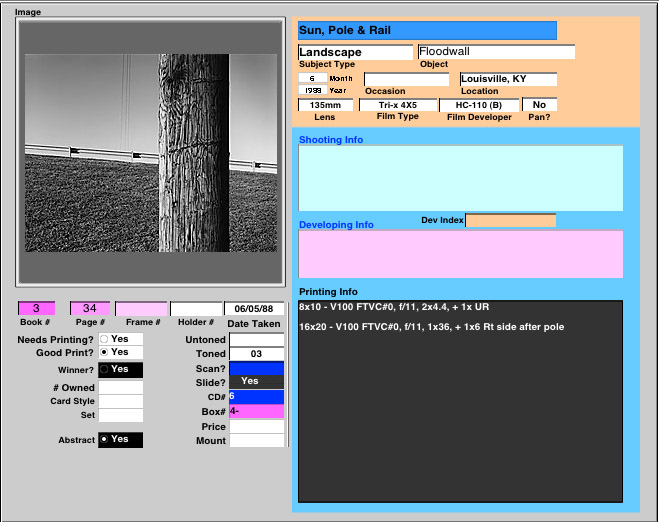Image resolution: width=660 pixels, height=522 pixels.
Task: Click the title field 'Sun, Pole & Rail'
Action: click(x=426, y=31)
